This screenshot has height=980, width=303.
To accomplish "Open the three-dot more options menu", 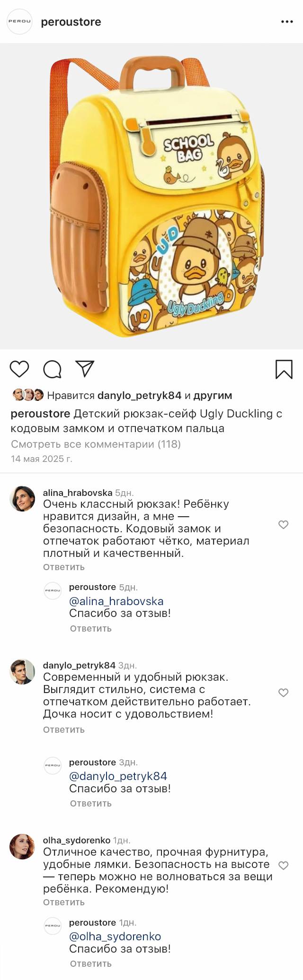I will pos(287,22).
